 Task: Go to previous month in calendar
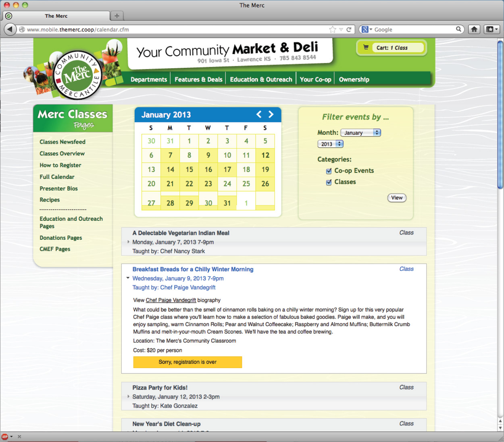coord(259,115)
